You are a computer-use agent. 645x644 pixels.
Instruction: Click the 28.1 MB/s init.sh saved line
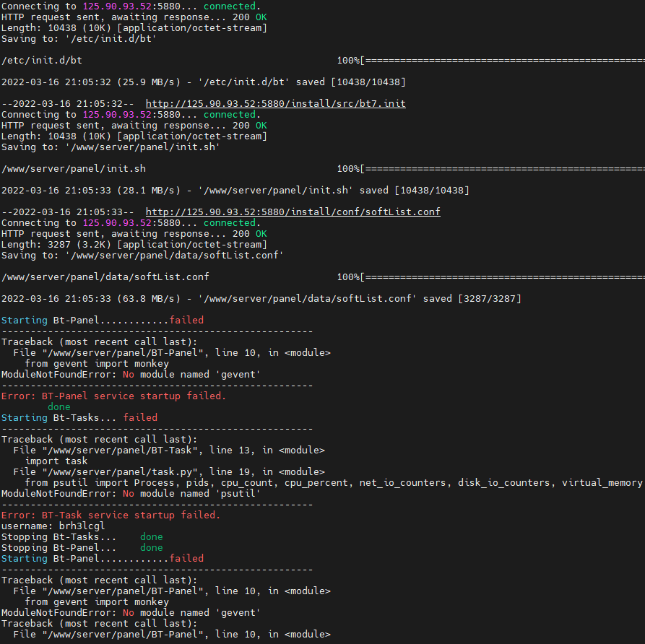click(235, 191)
